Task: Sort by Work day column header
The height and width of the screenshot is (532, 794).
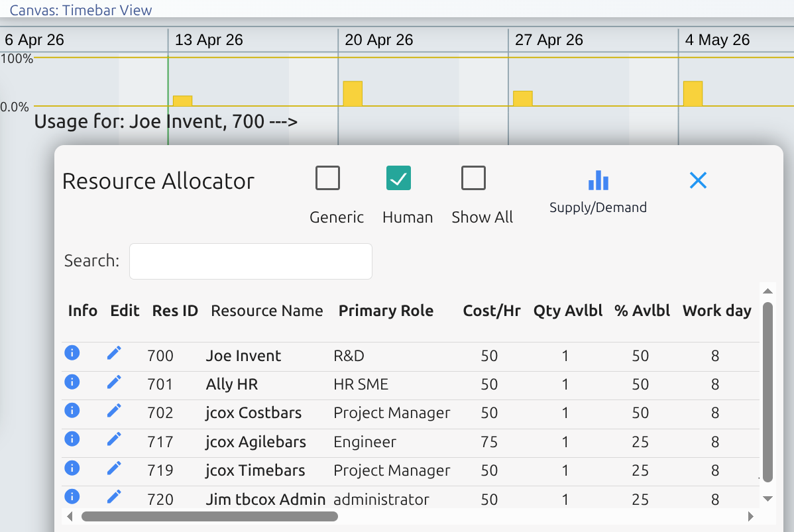Action: click(x=716, y=310)
